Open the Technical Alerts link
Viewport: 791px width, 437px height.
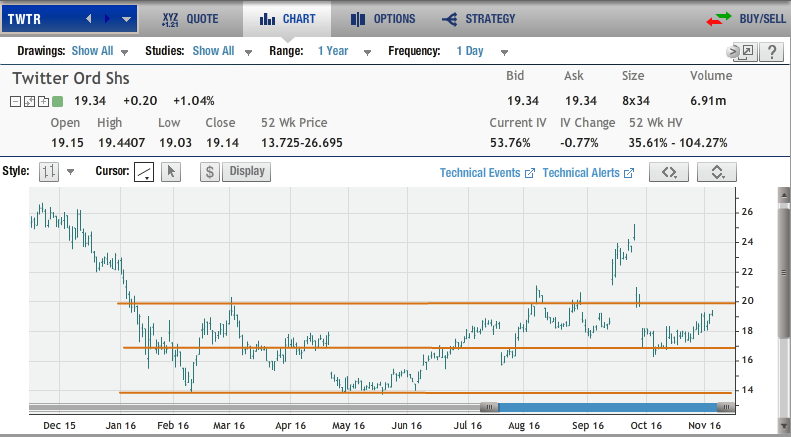pyautogui.click(x=588, y=173)
